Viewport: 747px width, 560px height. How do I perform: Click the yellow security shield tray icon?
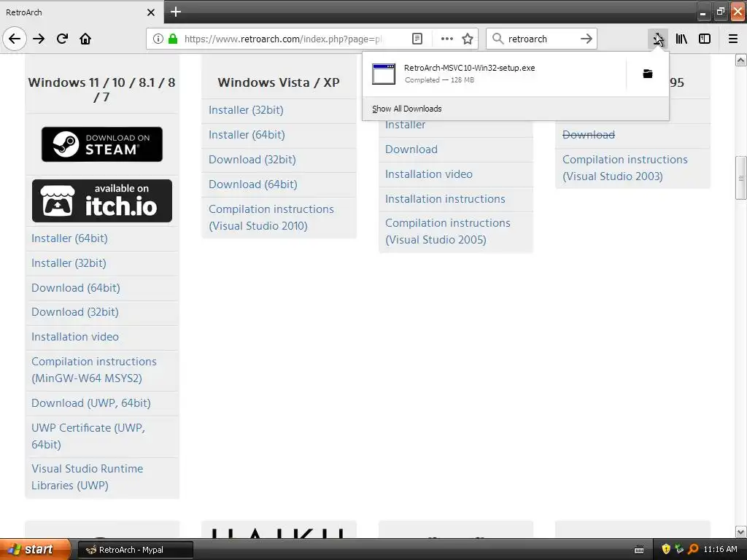pos(666,550)
